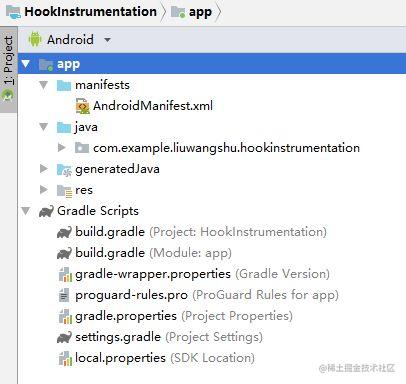The height and width of the screenshot is (384, 406).
Task: Open settings.gradle (Project Settings)
Action: [169, 337]
